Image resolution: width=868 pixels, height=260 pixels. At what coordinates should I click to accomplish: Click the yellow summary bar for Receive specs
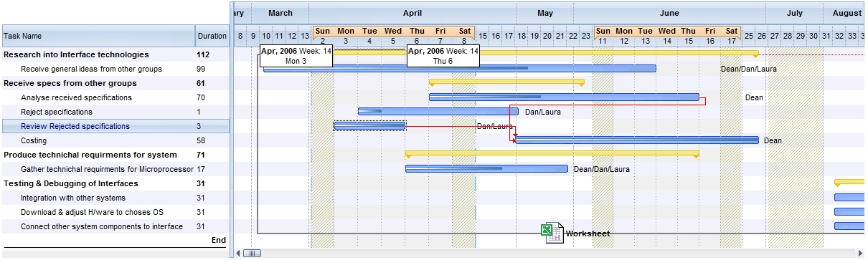pyautogui.click(x=506, y=82)
